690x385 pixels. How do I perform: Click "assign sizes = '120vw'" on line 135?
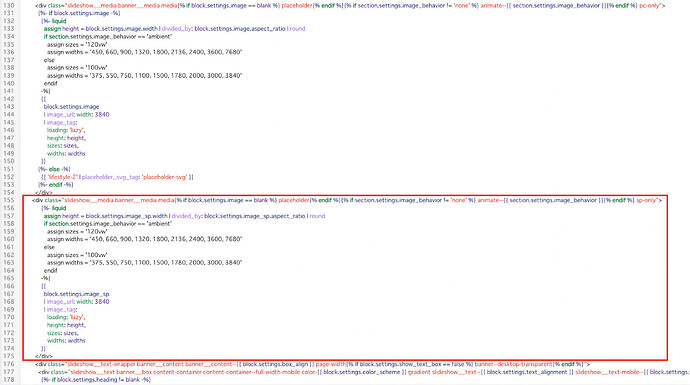pos(77,44)
